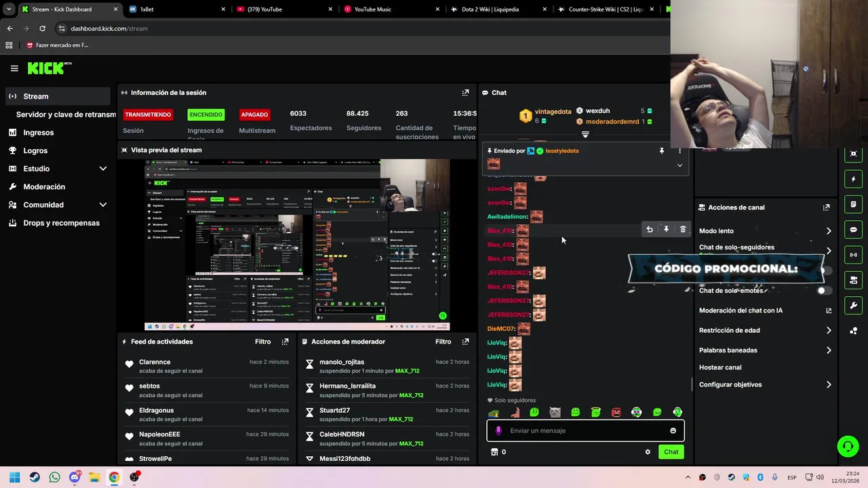The height and width of the screenshot is (488, 868).
Task: Open Filtro in Feed de actividades
Action: tap(262, 342)
